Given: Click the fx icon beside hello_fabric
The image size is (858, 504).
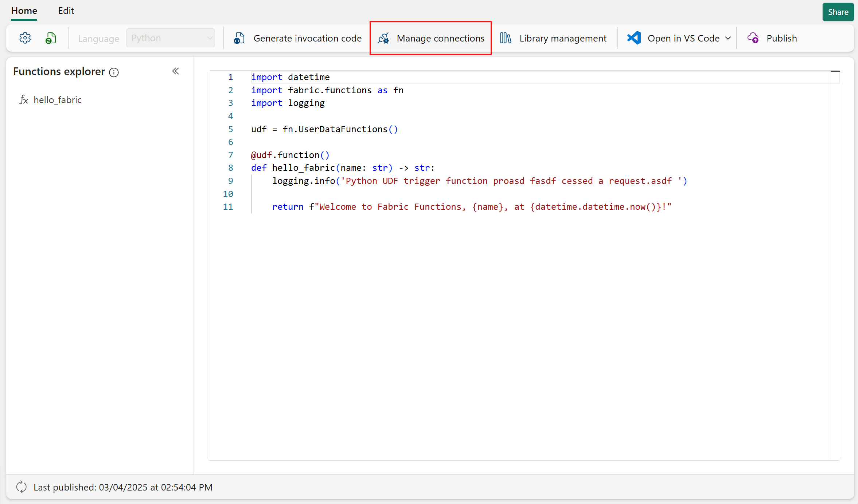Looking at the screenshot, I should coord(24,99).
